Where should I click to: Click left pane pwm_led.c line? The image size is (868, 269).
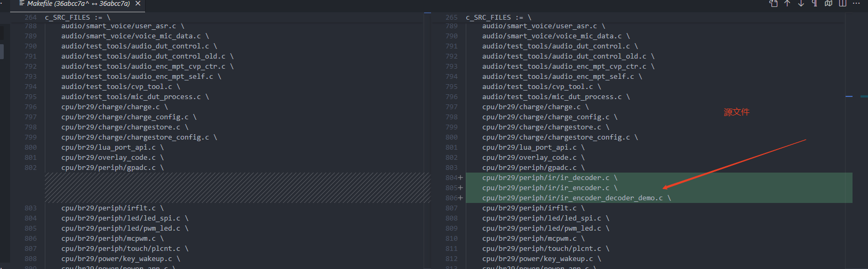(x=125, y=229)
